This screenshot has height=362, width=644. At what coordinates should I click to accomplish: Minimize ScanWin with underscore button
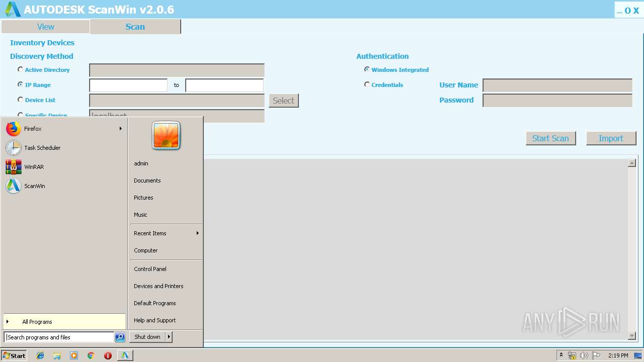click(x=619, y=11)
